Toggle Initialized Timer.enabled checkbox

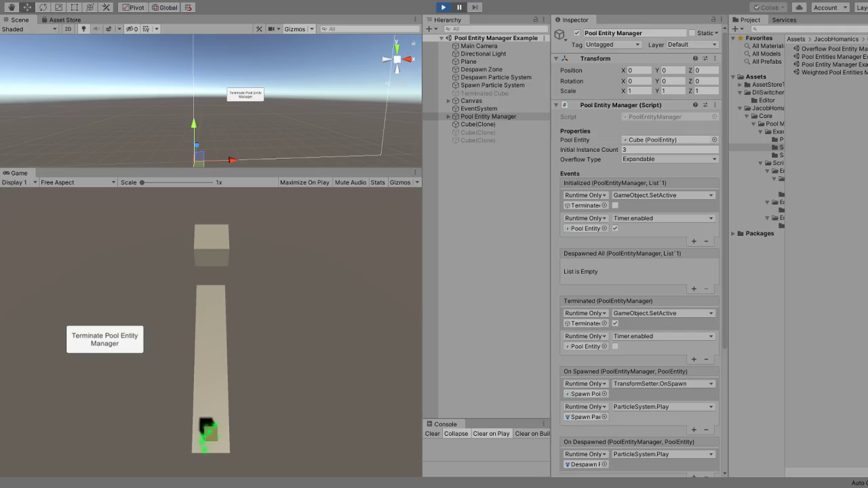(615, 228)
